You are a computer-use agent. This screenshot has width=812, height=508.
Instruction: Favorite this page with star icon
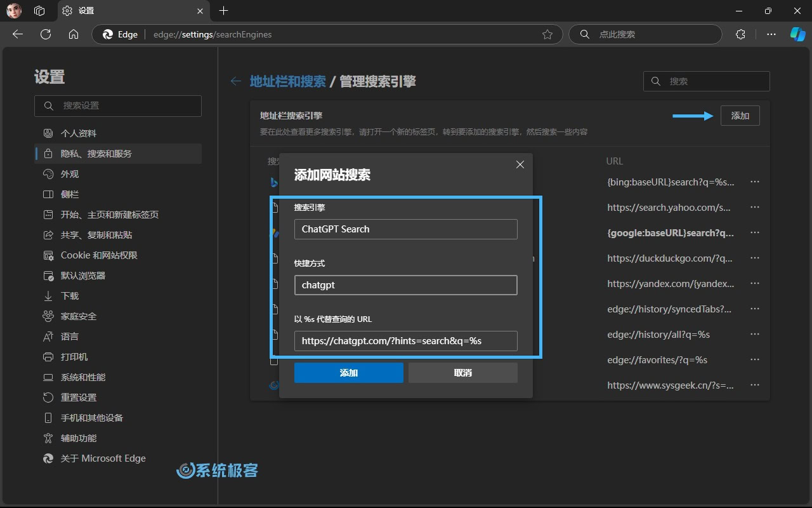tap(547, 34)
